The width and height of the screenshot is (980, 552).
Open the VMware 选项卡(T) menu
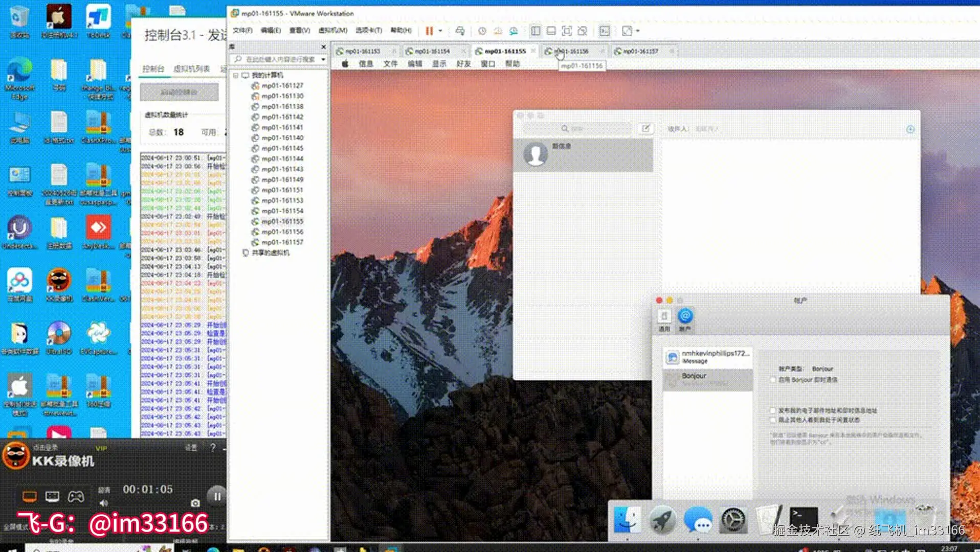click(369, 31)
